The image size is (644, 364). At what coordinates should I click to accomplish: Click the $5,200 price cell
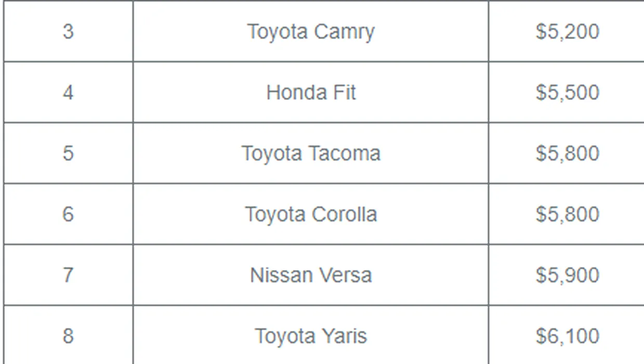(x=567, y=31)
